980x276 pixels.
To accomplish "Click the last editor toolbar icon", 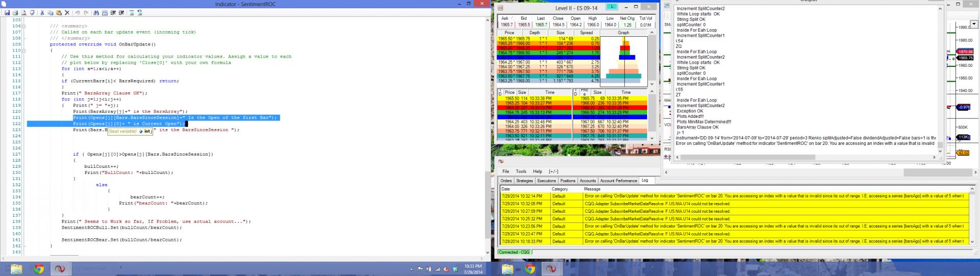I will [x=140, y=13].
